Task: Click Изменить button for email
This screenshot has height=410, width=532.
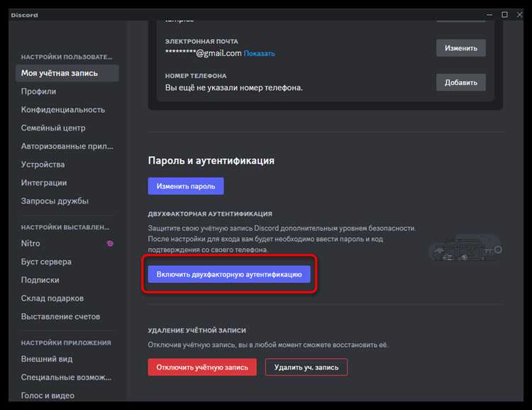Action: point(461,48)
